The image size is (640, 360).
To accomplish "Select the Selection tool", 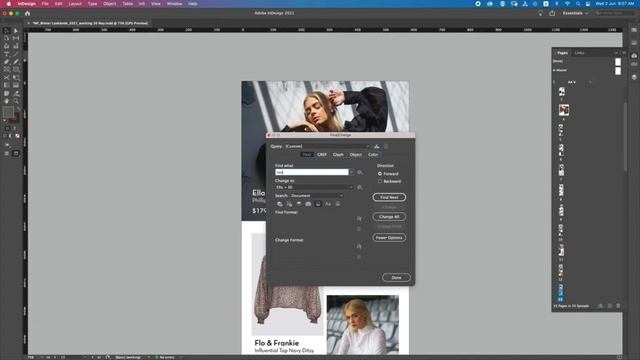I will (x=7, y=31).
